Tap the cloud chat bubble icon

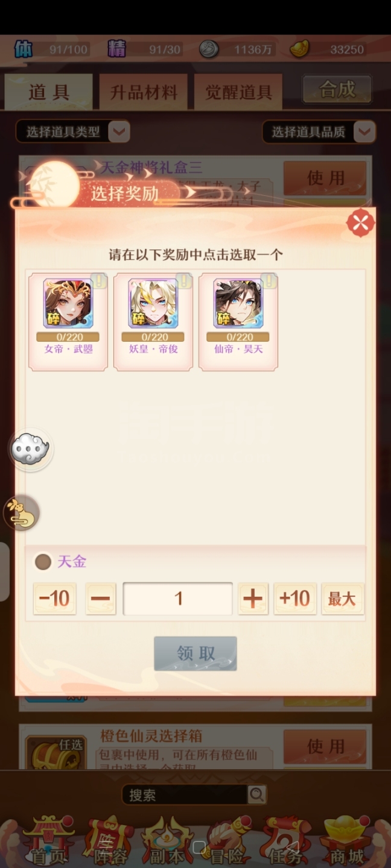[31, 449]
